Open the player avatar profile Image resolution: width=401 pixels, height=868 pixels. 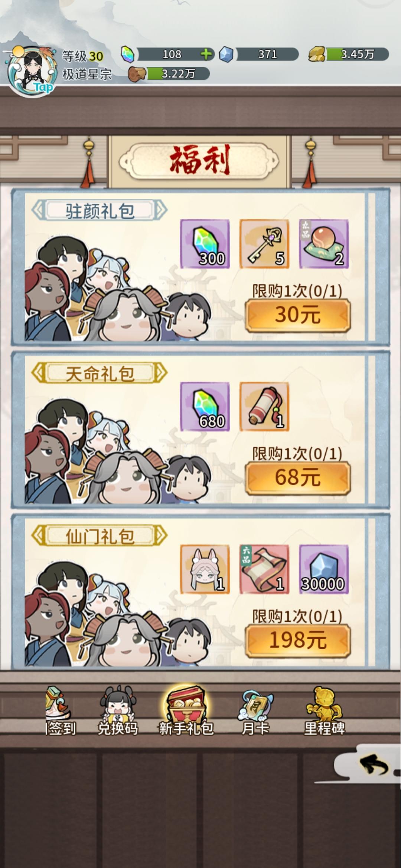[33, 72]
